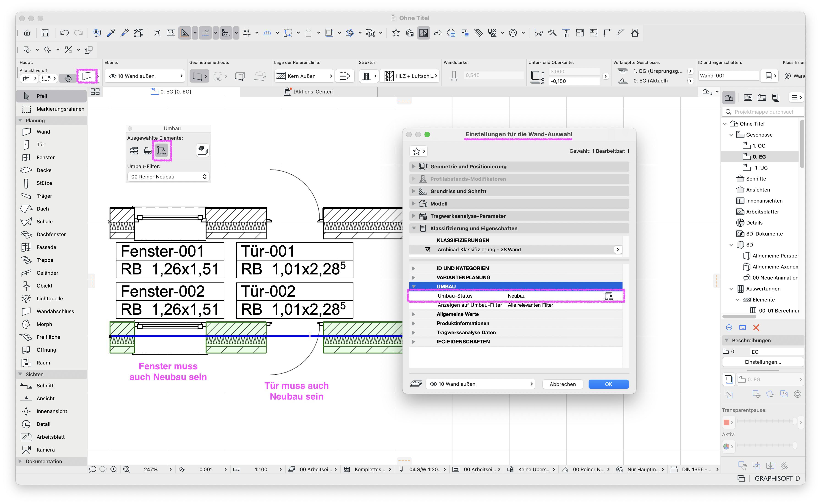Select the Decke tool
This screenshot has height=504, width=821.
tap(51, 170)
